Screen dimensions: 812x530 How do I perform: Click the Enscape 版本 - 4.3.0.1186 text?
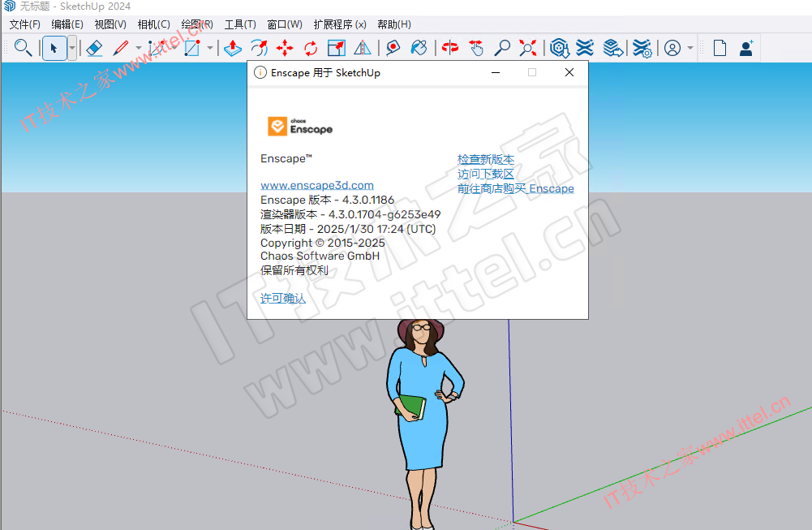(327, 200)
